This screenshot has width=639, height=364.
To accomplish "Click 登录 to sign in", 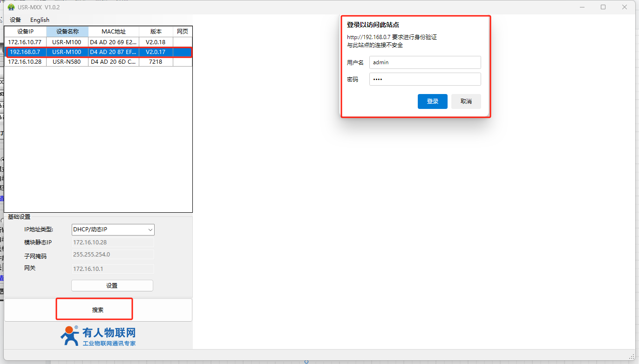I will (433, 101).
